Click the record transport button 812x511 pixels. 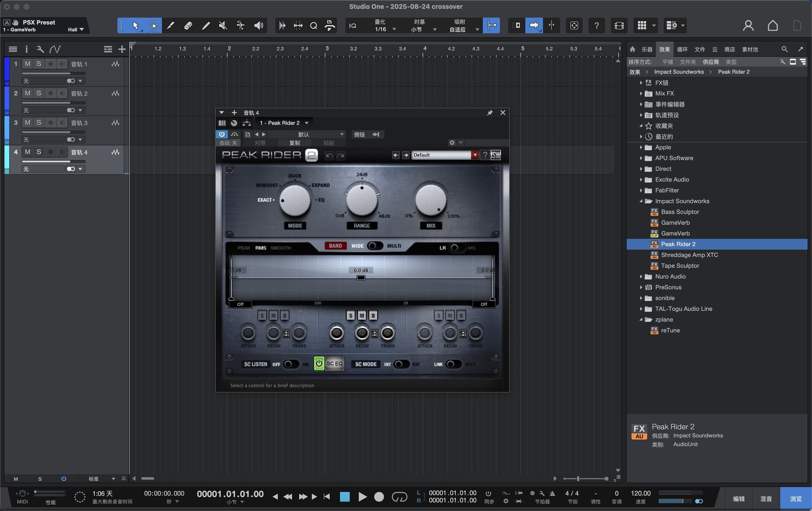(x=379, y=497)
